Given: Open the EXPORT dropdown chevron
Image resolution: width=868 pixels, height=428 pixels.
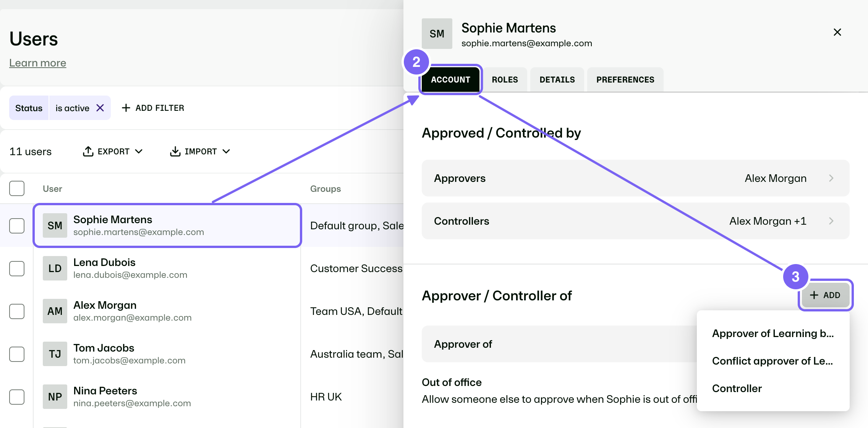Looking at the screenshot, I should point(139,151).
